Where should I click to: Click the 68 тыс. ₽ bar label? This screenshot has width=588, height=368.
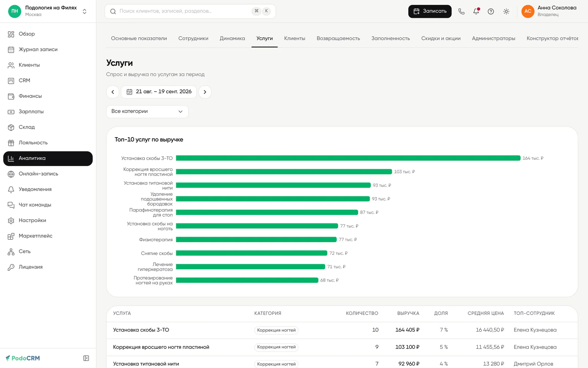[329, 280]
